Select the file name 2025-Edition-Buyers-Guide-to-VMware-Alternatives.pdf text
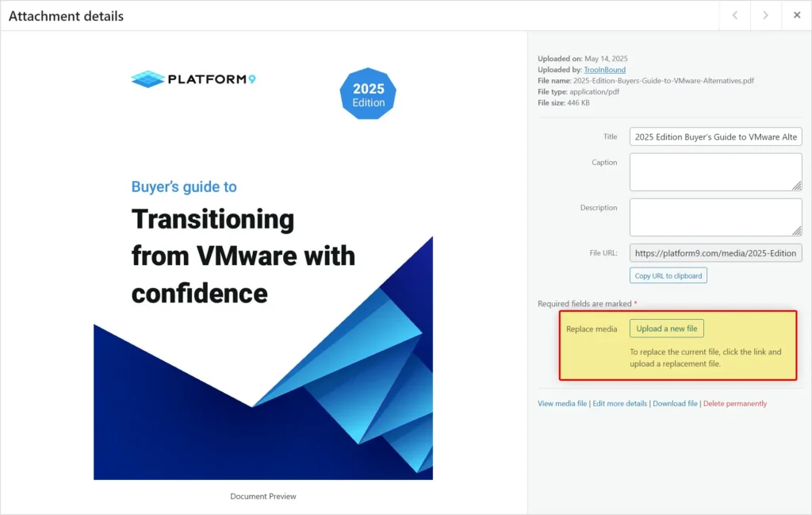 [664, 81]
